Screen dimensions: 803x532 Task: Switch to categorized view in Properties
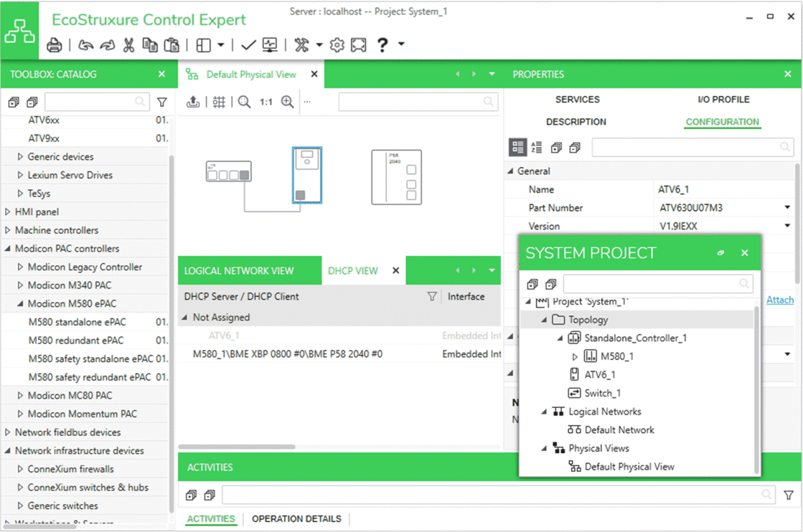(517, 147)
